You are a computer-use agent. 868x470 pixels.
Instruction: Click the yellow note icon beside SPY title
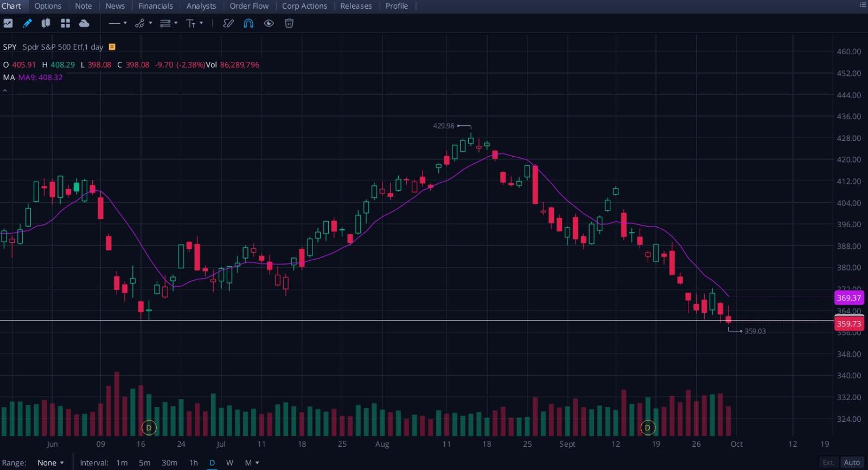[112, 47]
